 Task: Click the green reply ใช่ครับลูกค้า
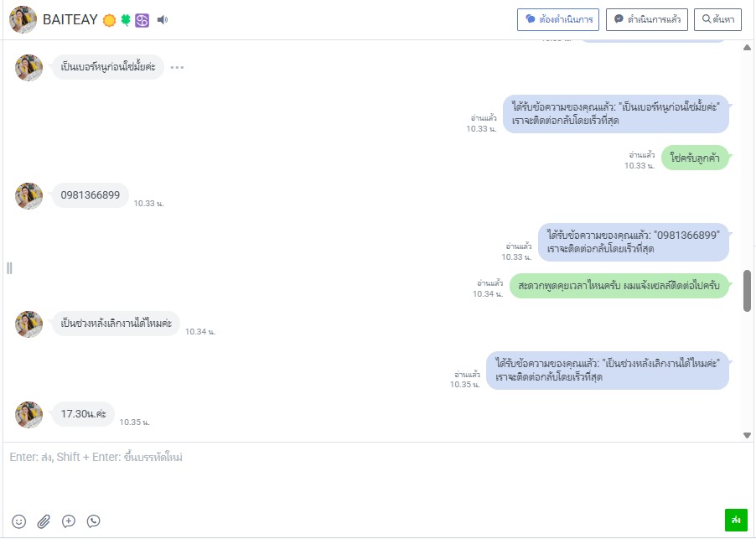point(695,158)
